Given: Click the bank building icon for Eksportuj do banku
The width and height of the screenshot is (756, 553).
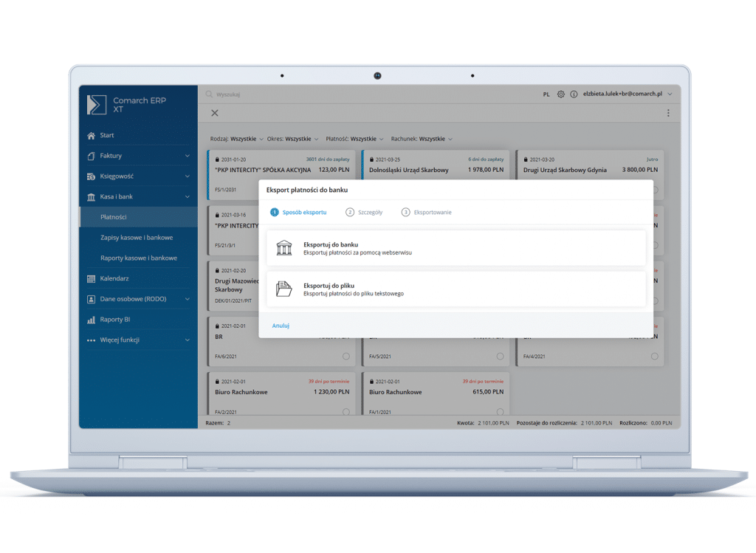Looking at the screenshot, I should [x=284, y=248].
